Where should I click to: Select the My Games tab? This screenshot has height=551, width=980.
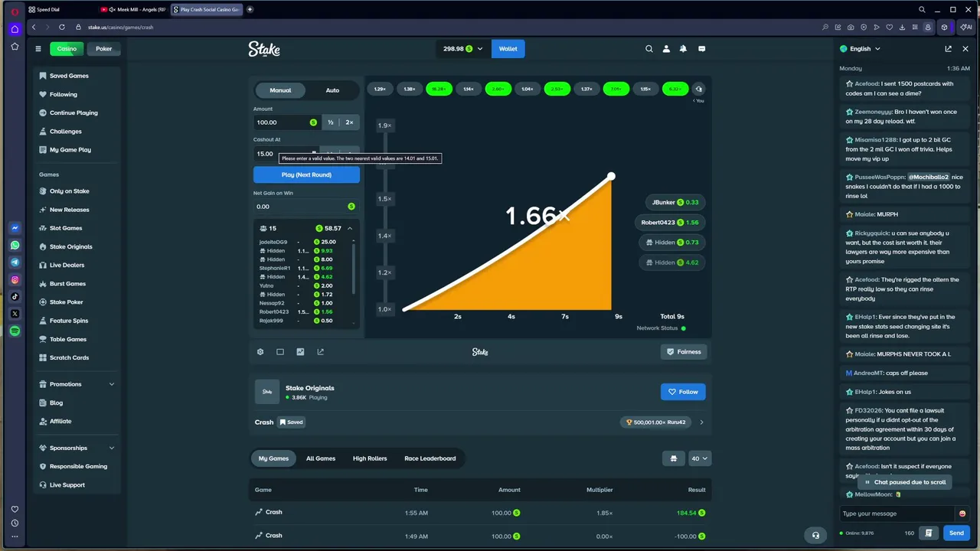[x=273, y=458]
